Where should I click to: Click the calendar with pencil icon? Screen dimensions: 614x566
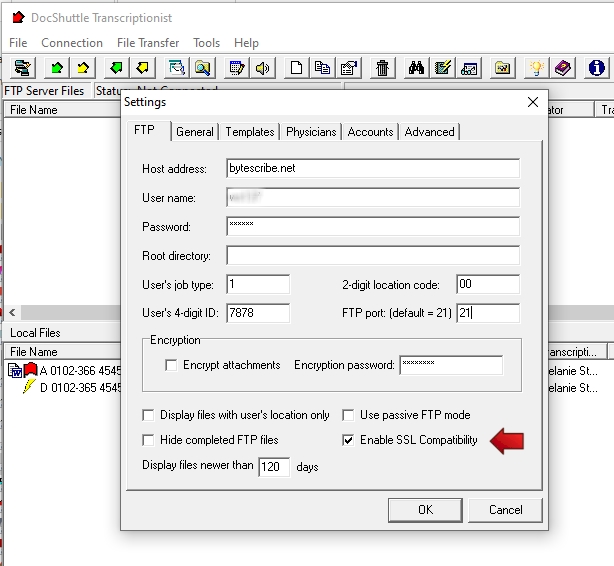point(237,68)
